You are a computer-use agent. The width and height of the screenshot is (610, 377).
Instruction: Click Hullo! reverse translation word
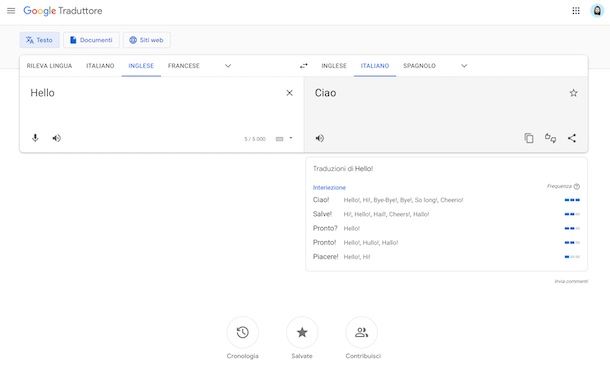click(370, 243)
